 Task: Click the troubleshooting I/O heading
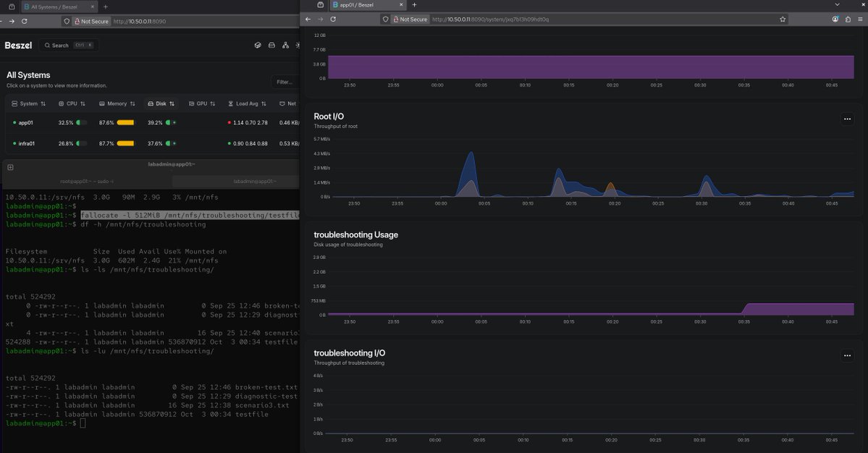pos(350,353)
